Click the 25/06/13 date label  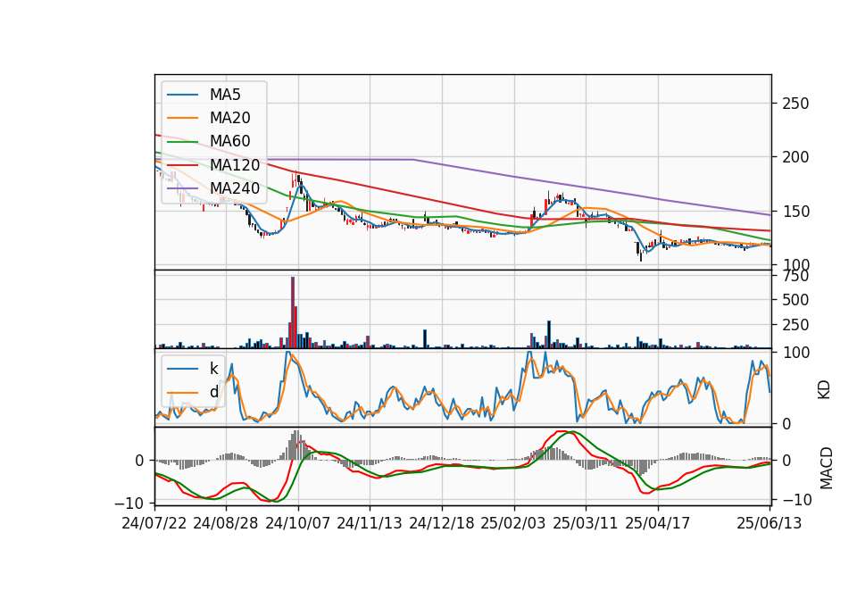click(x=769, y=523)
